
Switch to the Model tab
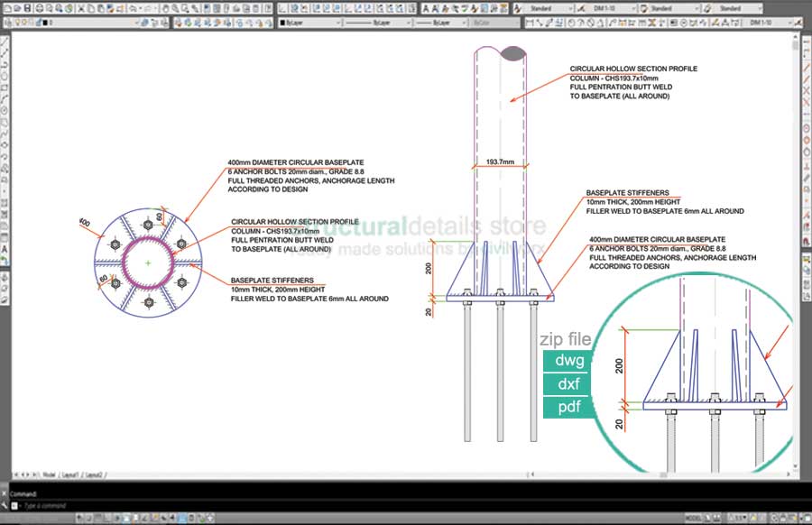click(x=49, y=474)
